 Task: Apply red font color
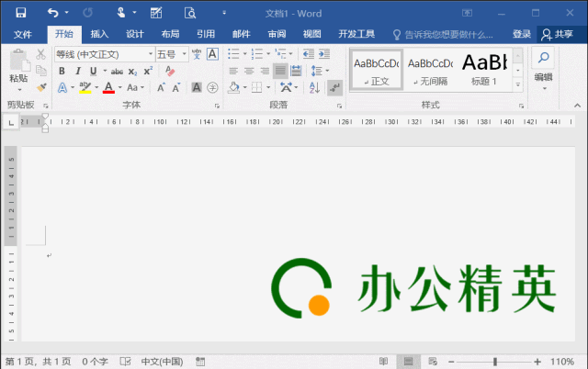108,88
